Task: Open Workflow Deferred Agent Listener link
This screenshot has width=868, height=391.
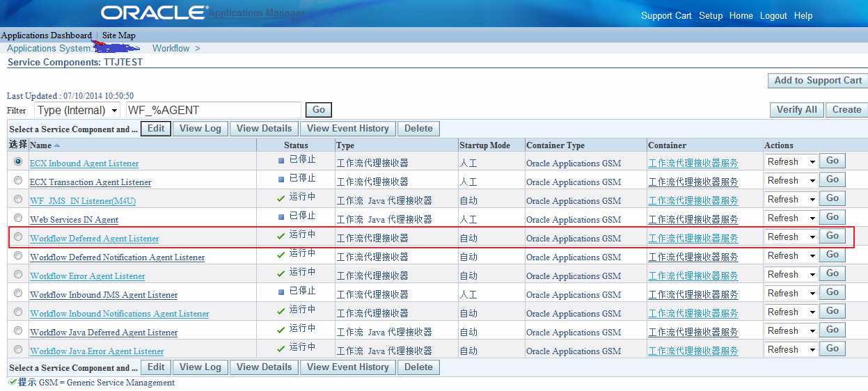Action: (95, 239)
